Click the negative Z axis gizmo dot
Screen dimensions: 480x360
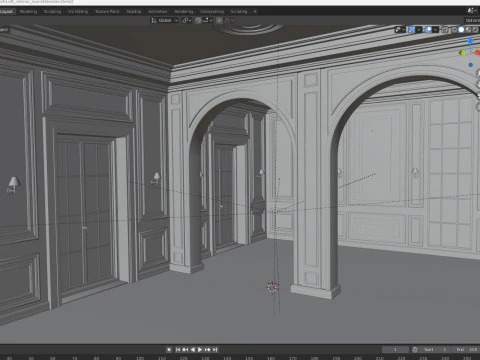point(471,65)
